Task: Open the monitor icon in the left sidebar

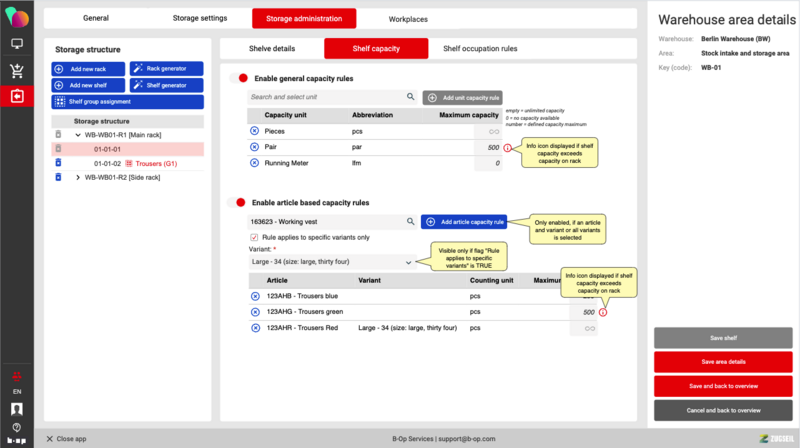Action: tap(17, 44)
